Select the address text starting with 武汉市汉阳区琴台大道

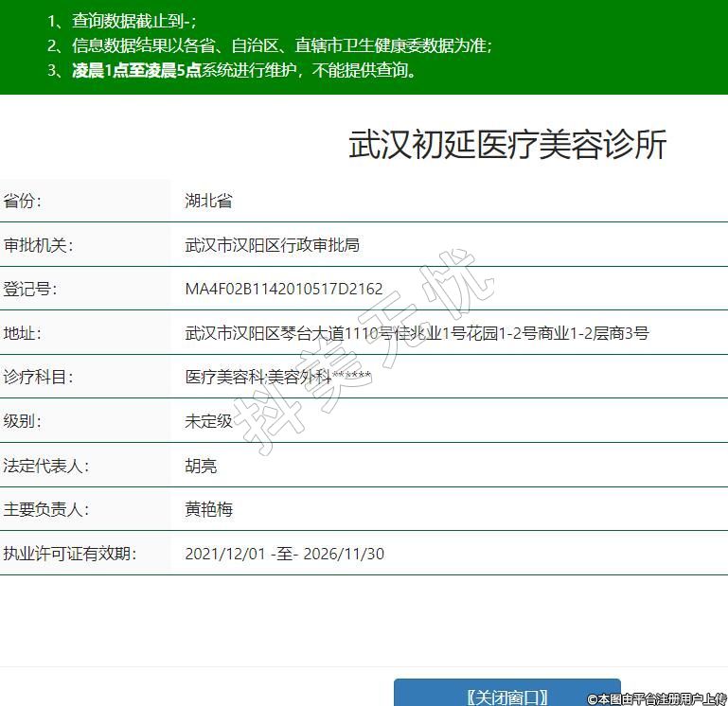coord(417,333)
